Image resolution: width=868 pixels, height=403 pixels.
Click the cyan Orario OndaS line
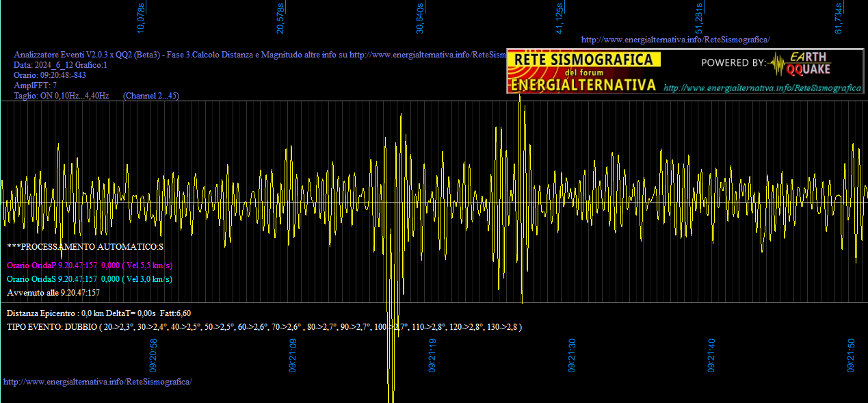[x=90, y=279]
